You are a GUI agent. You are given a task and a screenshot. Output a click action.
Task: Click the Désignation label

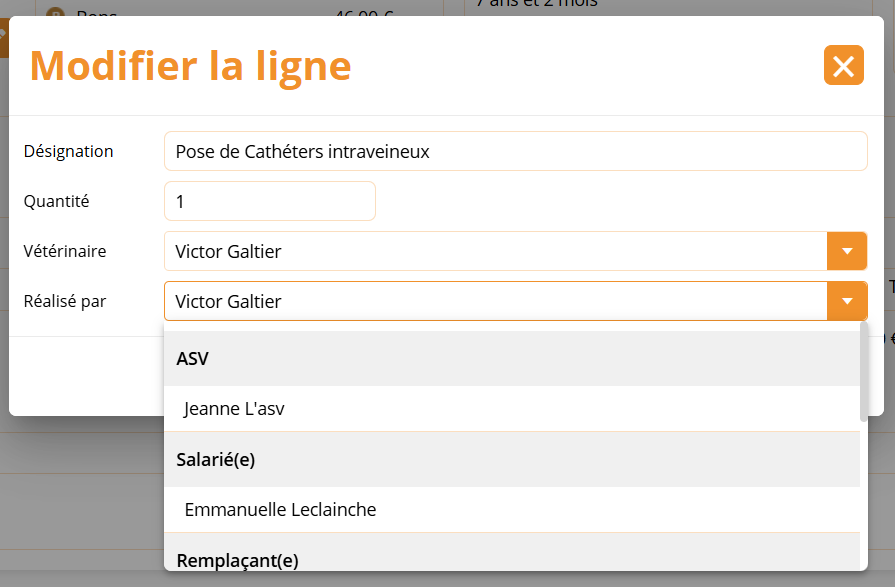pos(69,152)
